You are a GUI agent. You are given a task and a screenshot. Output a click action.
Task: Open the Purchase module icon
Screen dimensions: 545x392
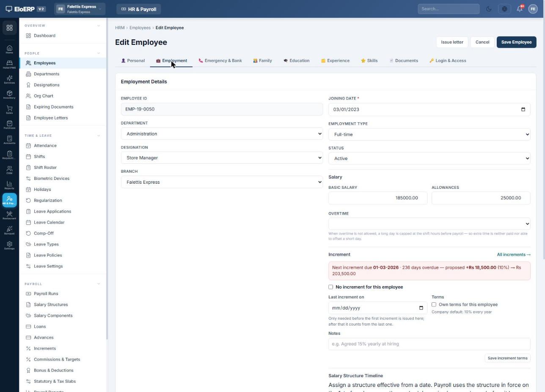coord(9,125)
